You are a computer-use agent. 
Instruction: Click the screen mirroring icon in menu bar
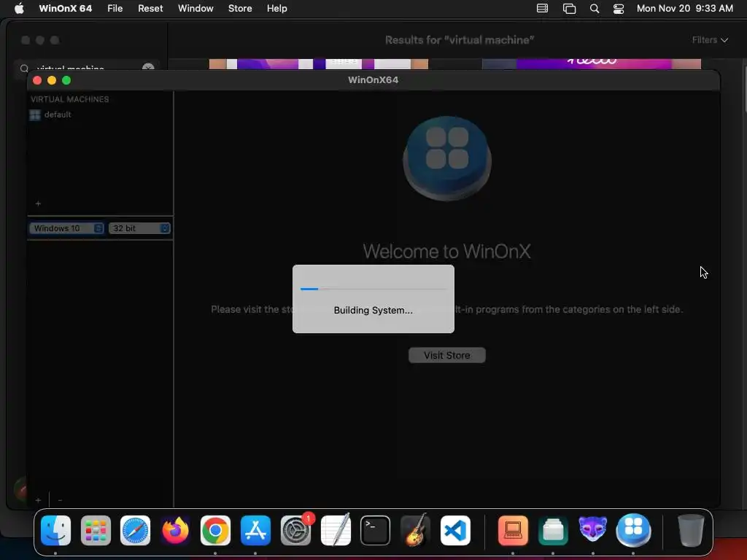569,9
